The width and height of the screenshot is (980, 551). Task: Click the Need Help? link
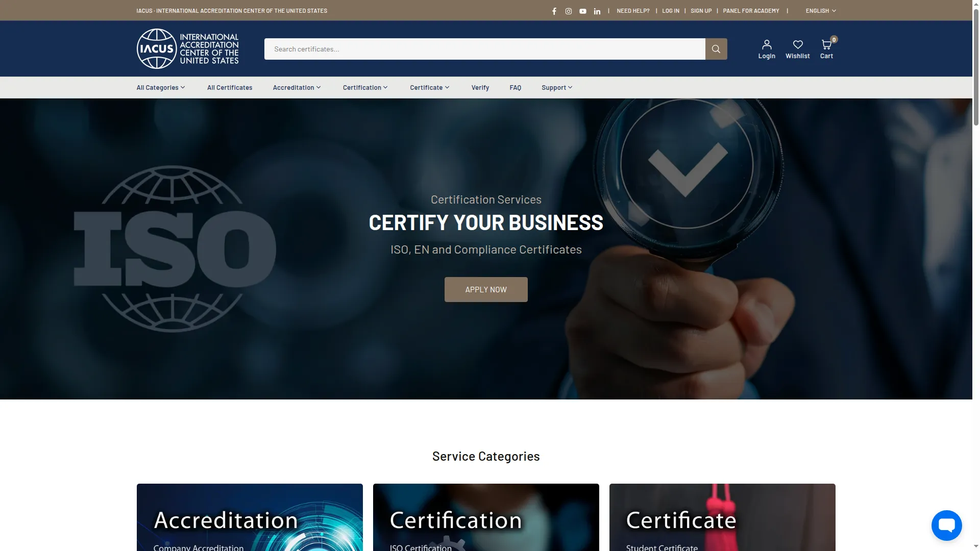[x=633, y=11]
